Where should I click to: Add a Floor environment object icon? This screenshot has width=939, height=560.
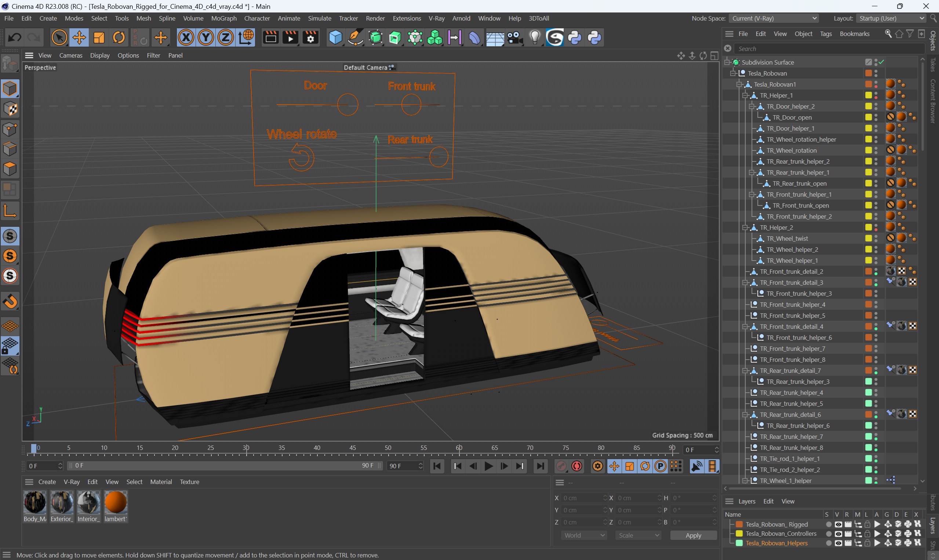[495, 37]
